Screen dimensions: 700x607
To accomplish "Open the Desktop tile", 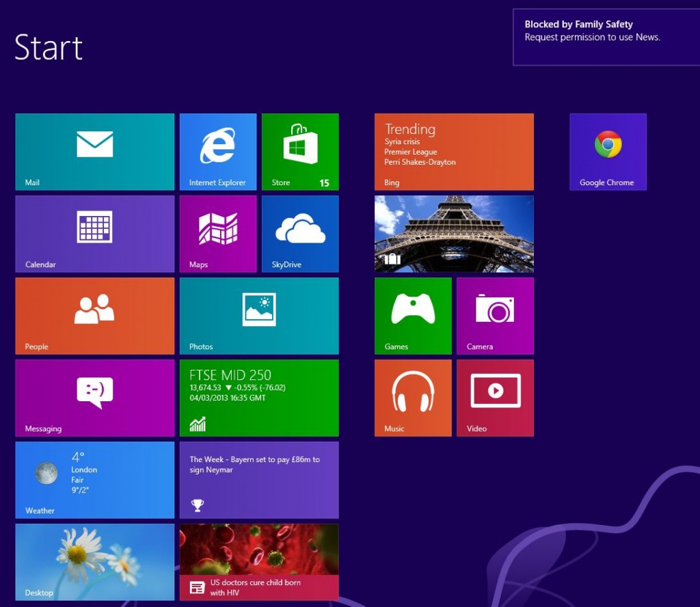I will (94, 563).
